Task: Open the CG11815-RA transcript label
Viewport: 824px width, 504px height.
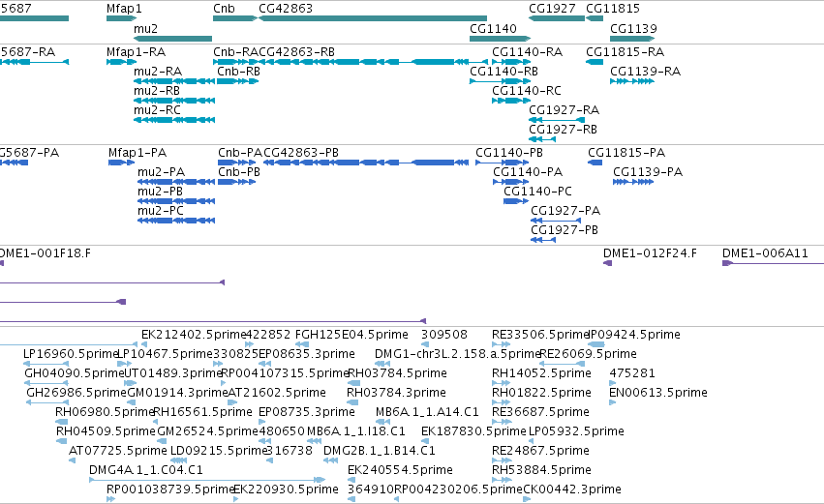Action: click(625, 52)
